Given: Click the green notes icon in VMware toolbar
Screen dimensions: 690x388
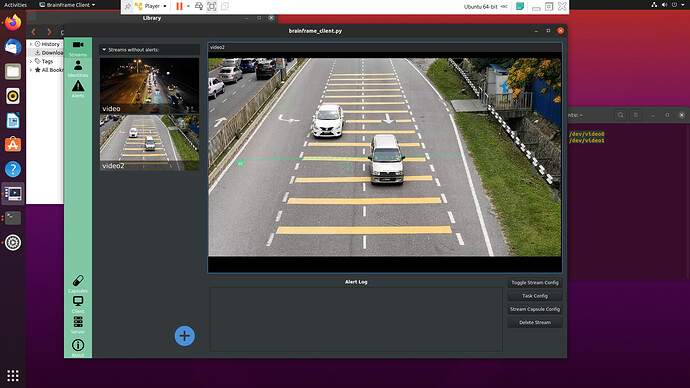Looking at the screenshot, I should 520,6.
